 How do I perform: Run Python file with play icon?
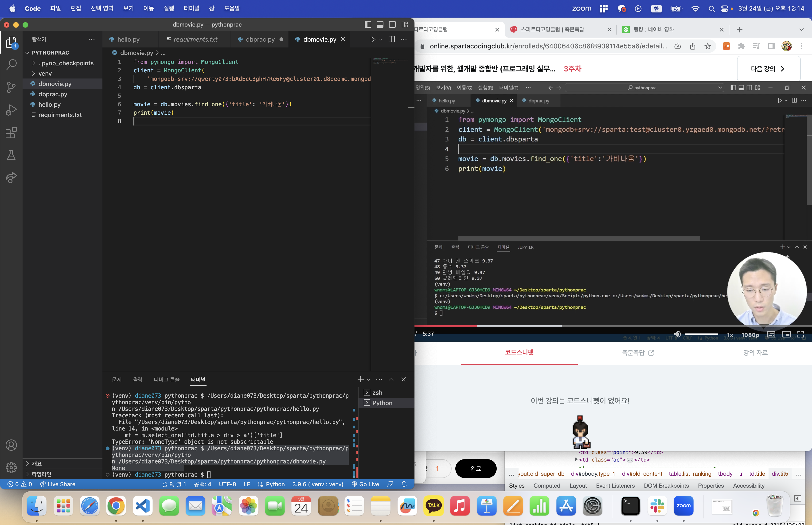click(373, 39)
